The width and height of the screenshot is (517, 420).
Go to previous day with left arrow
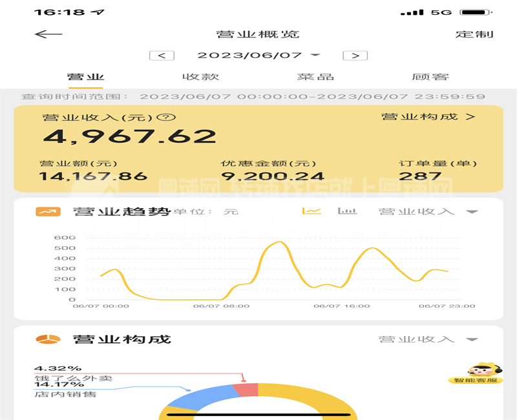pyautogui.click(x=162, y=56)
